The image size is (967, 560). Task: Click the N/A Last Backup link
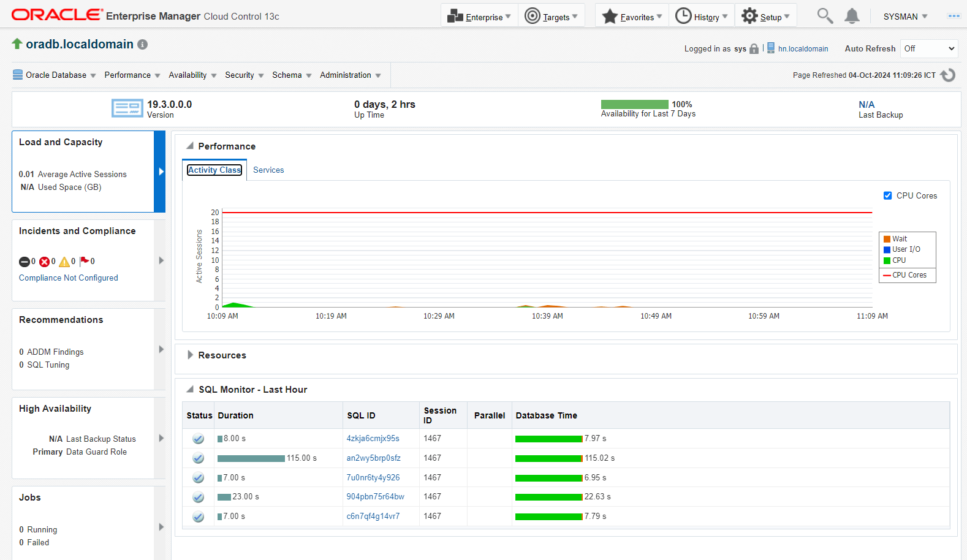[867, 104]
